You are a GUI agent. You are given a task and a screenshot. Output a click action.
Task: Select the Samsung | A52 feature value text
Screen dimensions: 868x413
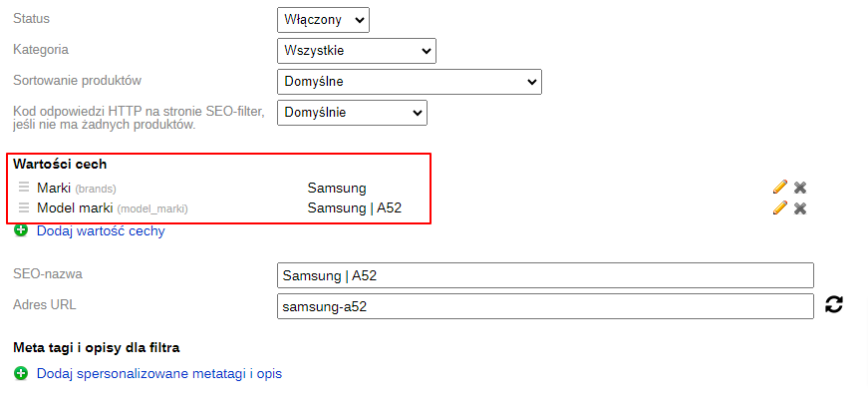(x=355, y=208)
